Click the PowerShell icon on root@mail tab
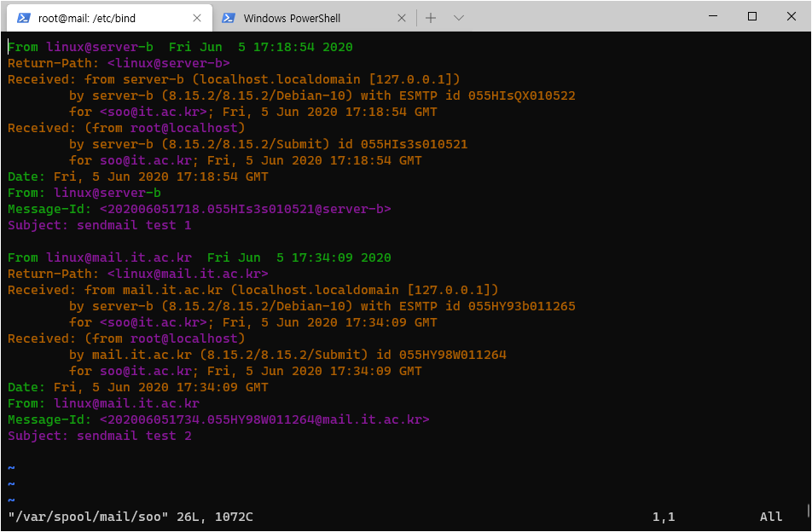 coord(23,18)
